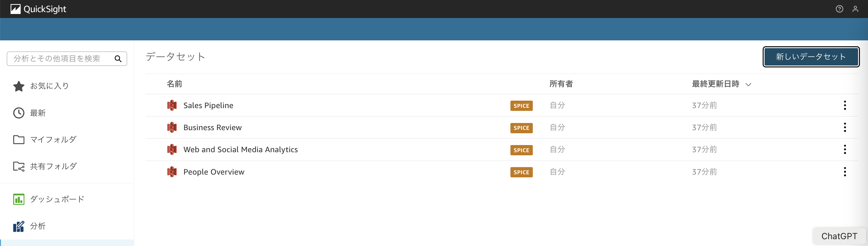Sort by the 最終更新日時 column header
868x246 pixels.
(716, 84)
